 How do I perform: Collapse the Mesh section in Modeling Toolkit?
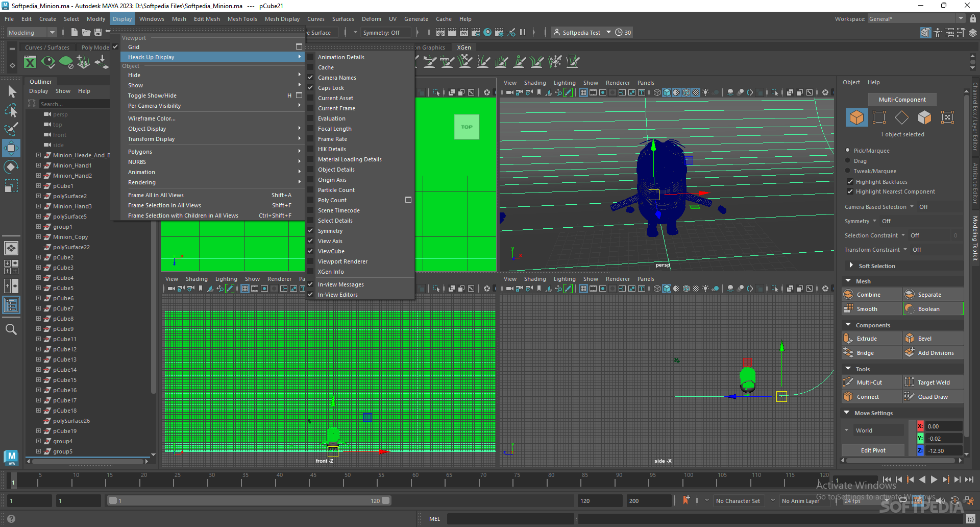[x=848, y=281]
